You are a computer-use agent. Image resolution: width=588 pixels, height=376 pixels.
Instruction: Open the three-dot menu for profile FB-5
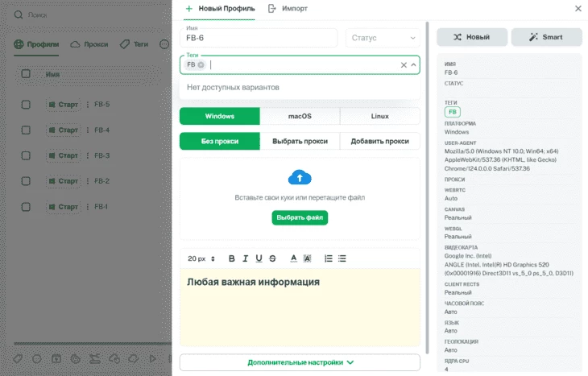pos(88,105)
